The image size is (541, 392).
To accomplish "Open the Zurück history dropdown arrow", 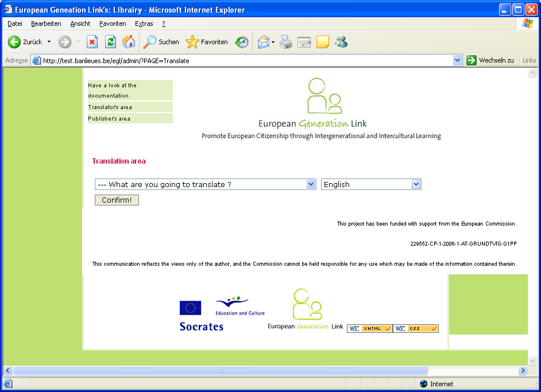I will point(49,42).
